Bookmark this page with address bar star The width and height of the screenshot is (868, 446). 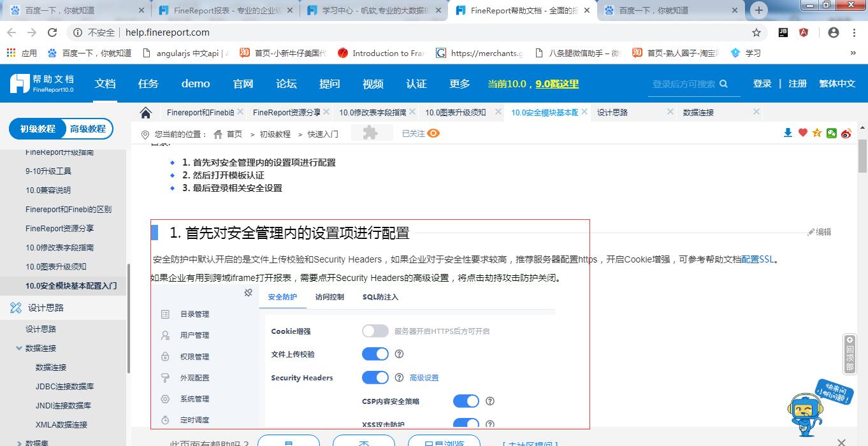[756, 32]
